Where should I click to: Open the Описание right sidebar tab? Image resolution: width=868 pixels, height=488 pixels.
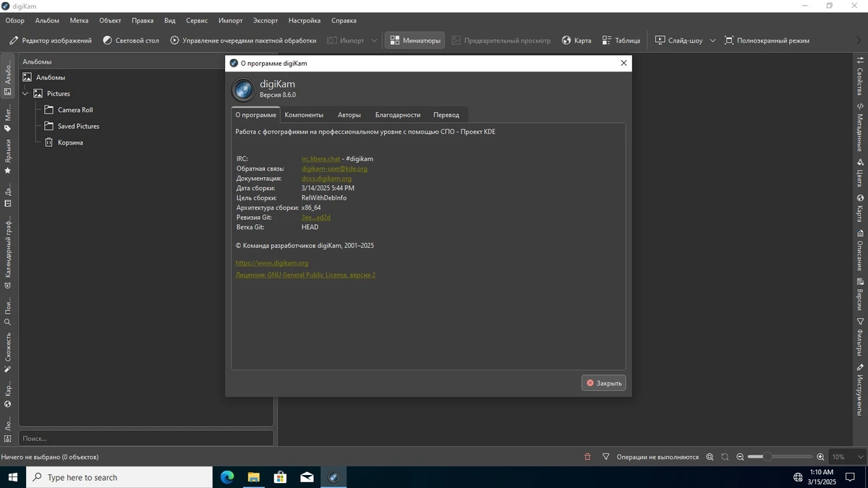coord(860,251)
